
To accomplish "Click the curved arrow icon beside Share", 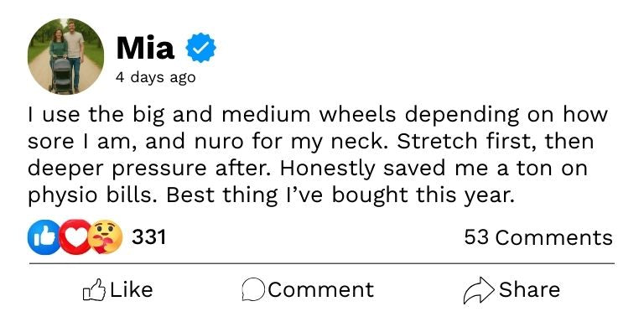I will [479, 290].
